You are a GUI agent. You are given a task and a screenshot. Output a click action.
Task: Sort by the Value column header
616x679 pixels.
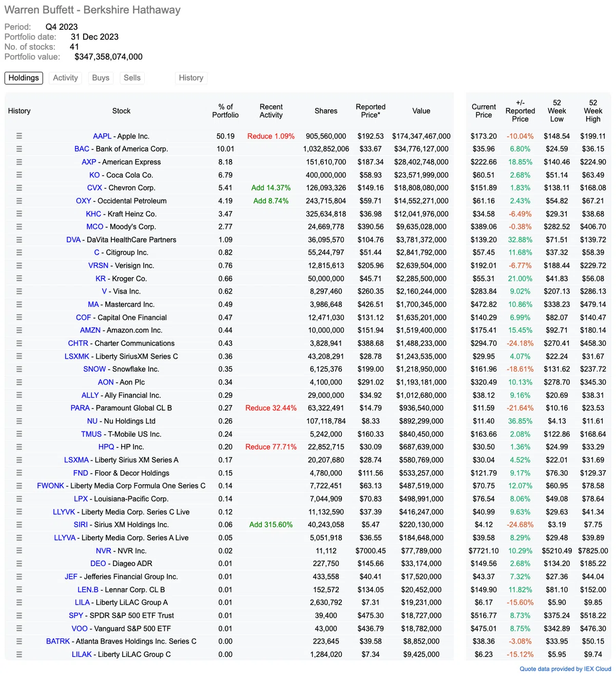click(421, 111)
